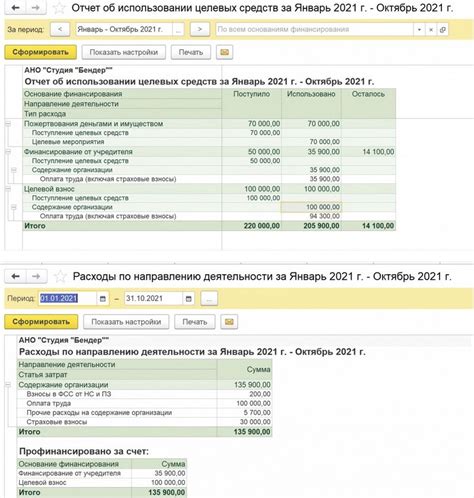Collapse 'Содержание организации' under Целевой взнос

coord(13,207)
